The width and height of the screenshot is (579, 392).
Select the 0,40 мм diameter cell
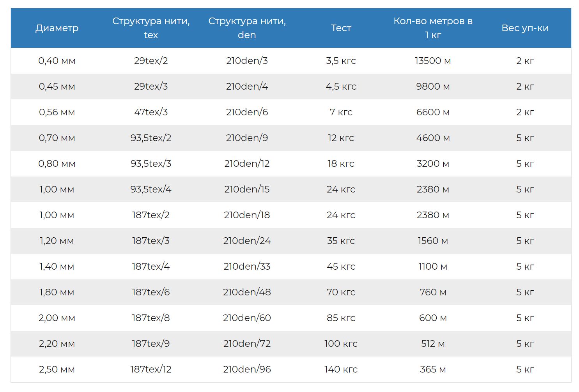[57, 61]
